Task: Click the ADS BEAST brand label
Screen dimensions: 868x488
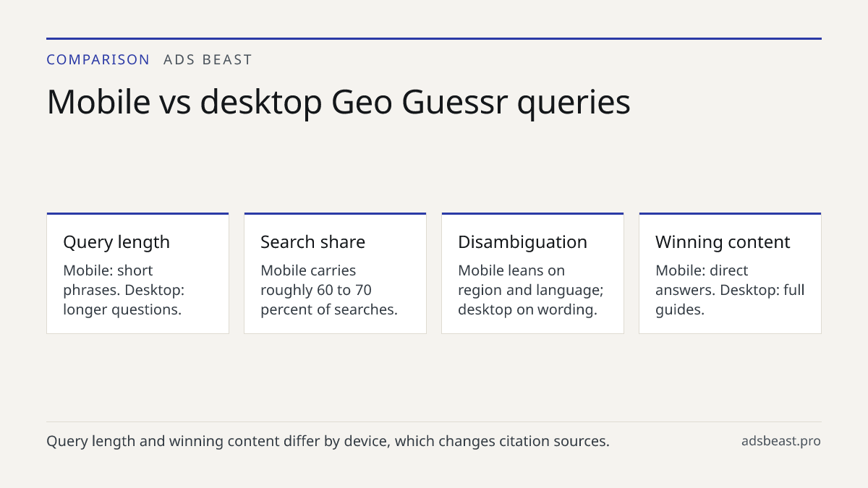Action: tap(208, 60)
